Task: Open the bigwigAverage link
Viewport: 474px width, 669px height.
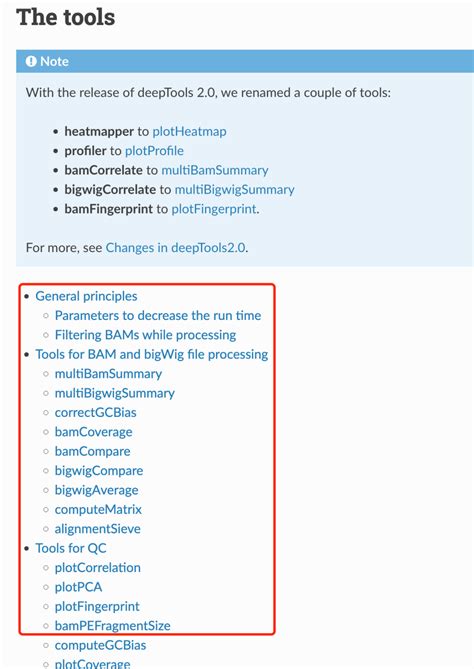Action: point(96,490)
